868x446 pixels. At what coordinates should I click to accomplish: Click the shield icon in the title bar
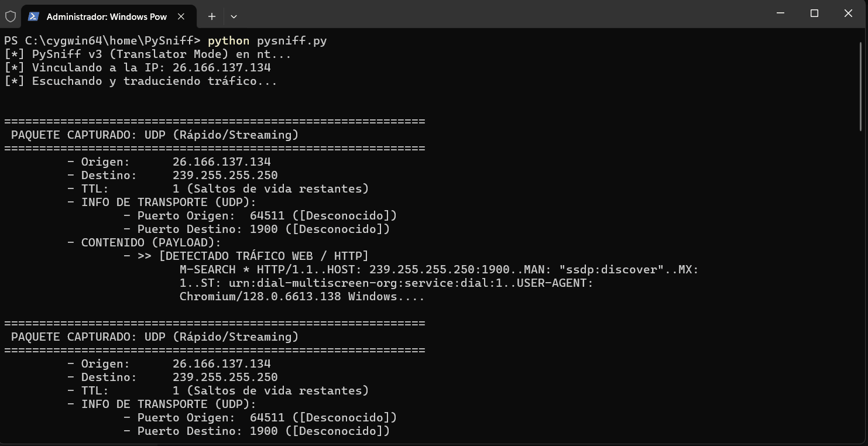(11, 16)
